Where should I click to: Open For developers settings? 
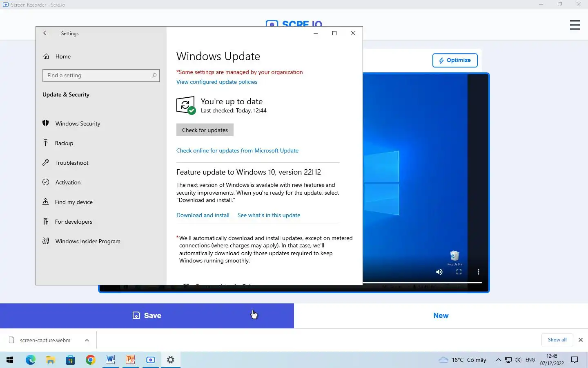tap(73, 222)
